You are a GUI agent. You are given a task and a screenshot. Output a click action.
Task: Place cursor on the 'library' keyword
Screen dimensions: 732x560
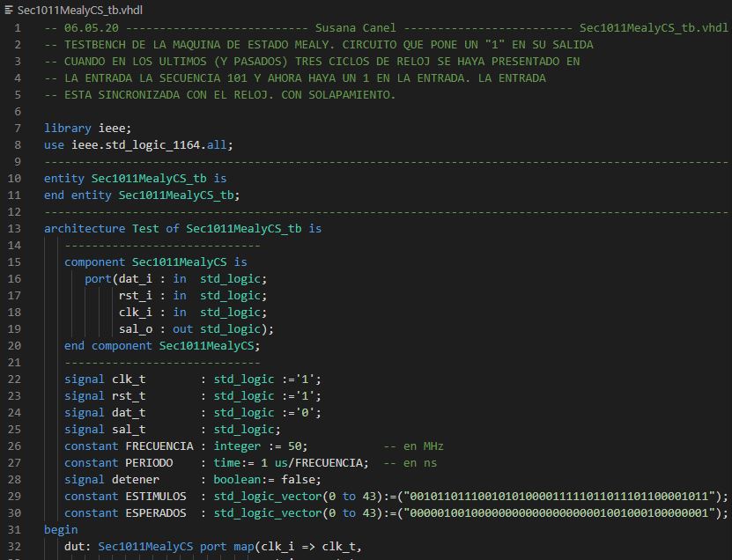(x=67, y=128)
